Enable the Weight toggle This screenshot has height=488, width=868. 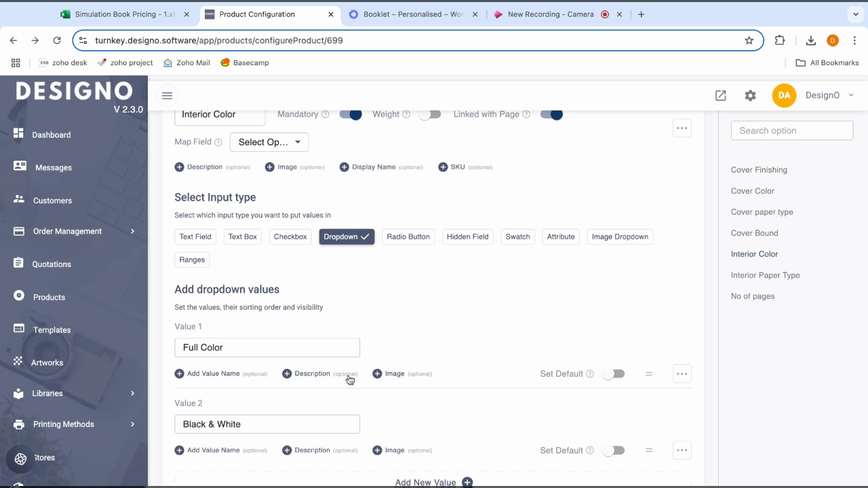429,115
